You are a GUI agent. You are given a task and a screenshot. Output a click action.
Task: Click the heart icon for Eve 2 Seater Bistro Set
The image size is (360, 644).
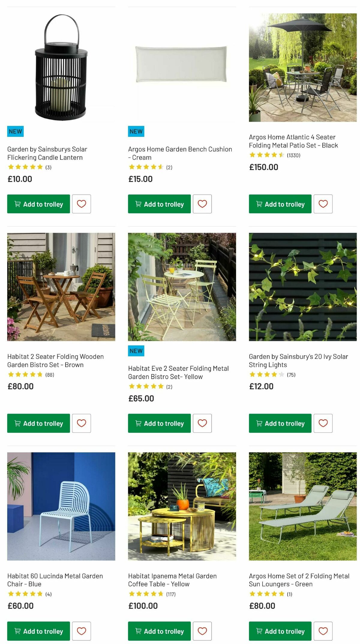(202, 423)
